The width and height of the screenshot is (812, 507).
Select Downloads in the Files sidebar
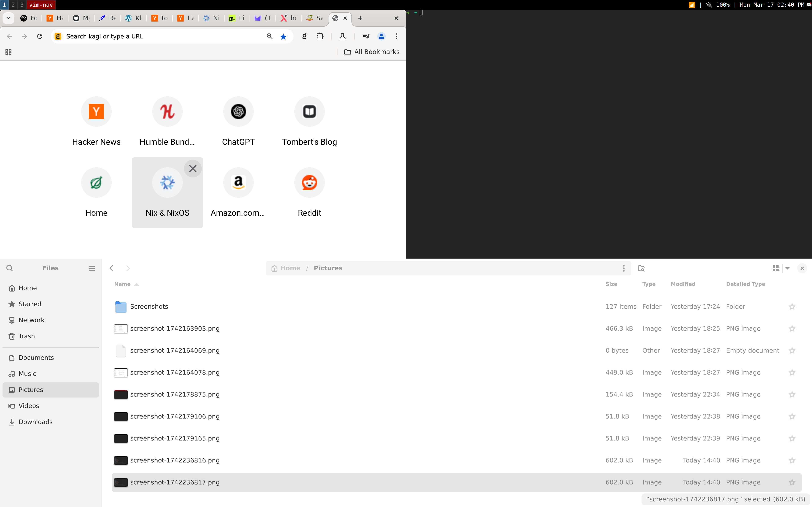[35, 422]
